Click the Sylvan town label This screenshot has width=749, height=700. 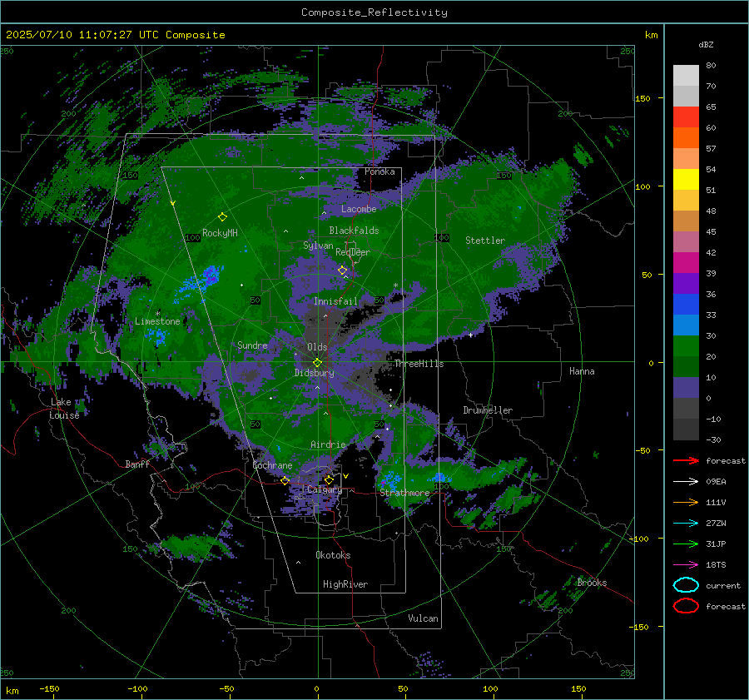pyautogui.click(x=318, y=246)
